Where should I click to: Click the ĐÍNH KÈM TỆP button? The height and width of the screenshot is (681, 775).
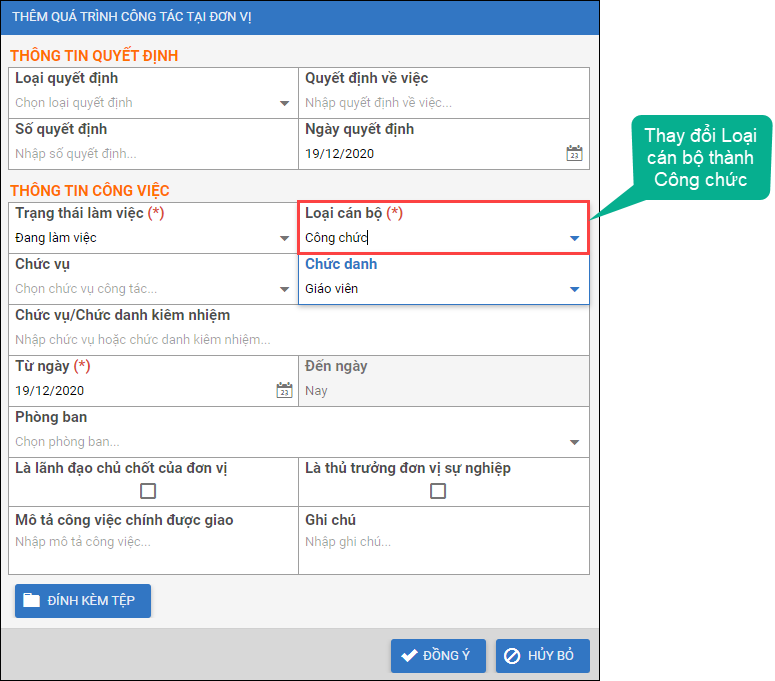tap(83, 600)
